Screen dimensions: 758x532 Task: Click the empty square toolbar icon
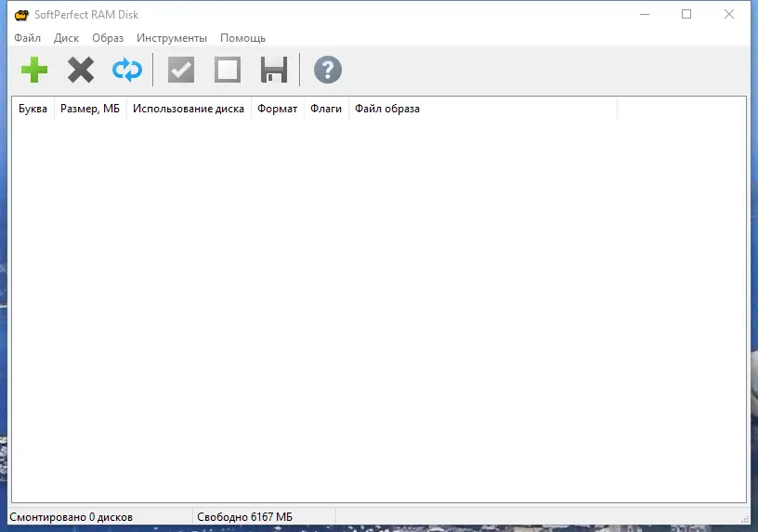[228, 70]
